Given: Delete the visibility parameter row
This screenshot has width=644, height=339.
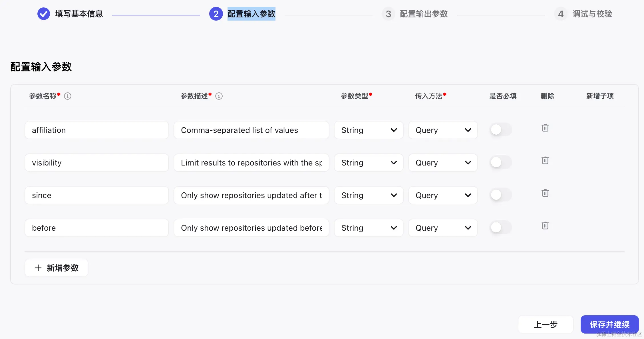Looking at the screenshot, I should [x=545, y=160].
